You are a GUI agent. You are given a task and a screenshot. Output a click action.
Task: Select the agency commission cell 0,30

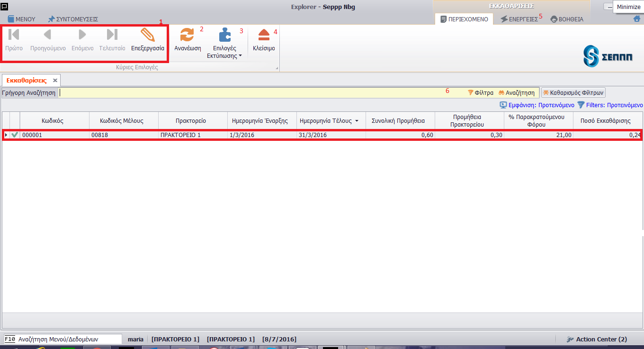[x=470, y=135]
